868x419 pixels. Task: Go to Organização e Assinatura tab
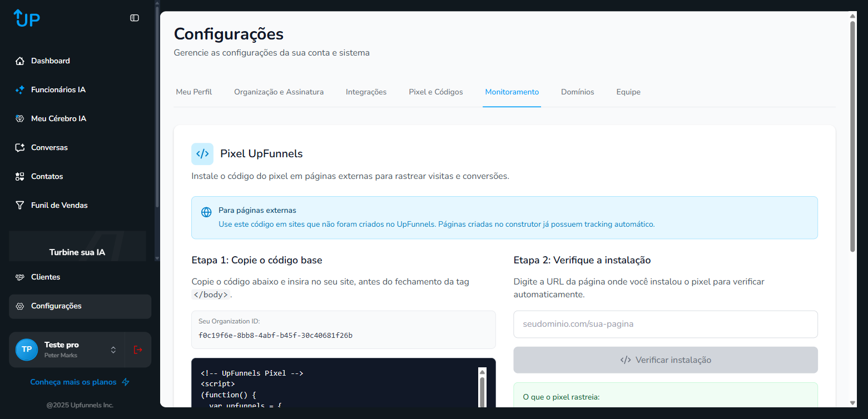(x=279, y=92)
